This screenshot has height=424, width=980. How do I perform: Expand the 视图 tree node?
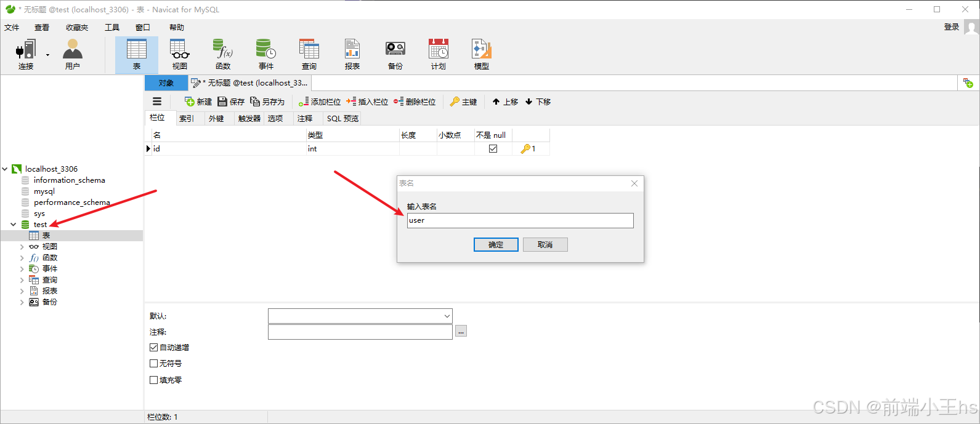(x=22, y=247)
